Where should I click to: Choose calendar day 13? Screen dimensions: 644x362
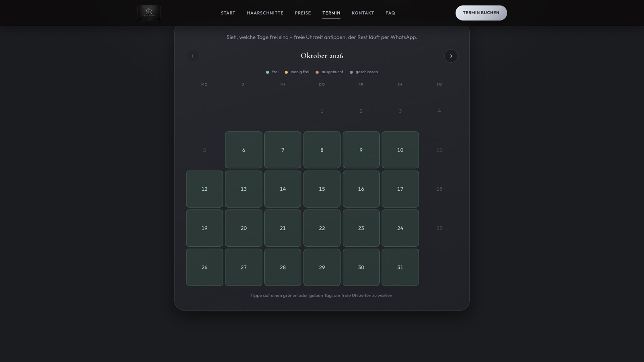coord(244,189)
